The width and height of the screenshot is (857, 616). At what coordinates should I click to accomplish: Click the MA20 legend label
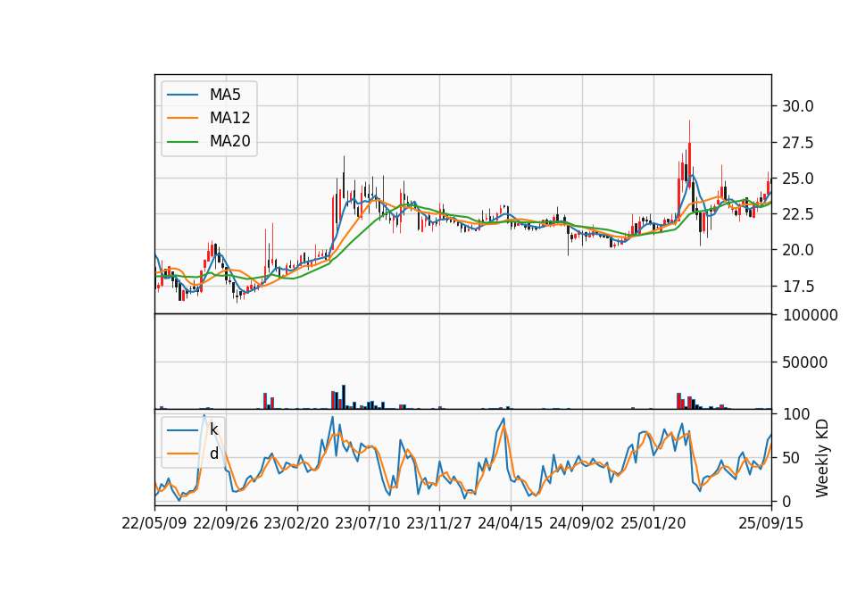point(230,142)
